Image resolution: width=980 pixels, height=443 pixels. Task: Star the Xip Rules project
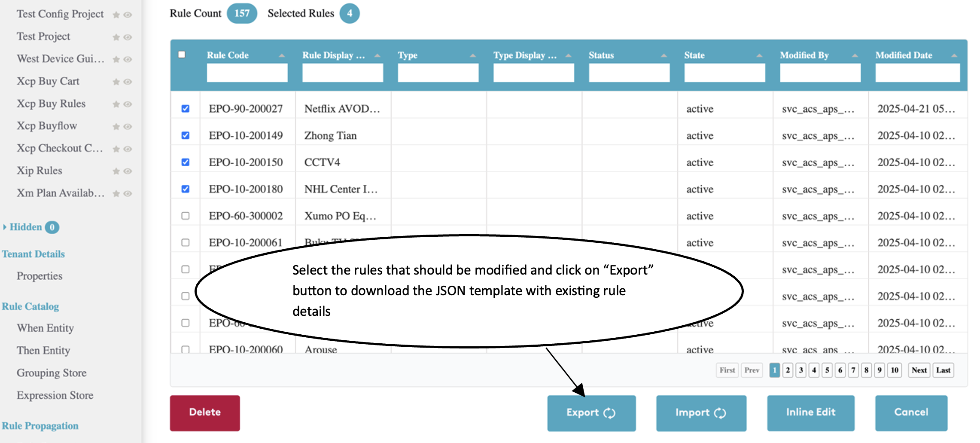tap(116, 171)
